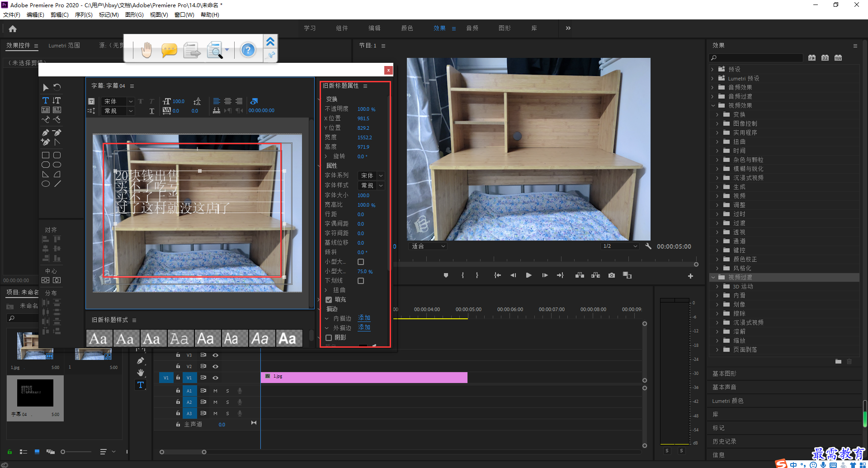The image size is (868, 468).
Task: Hide track V2 with eye icon
Action: 216,366
